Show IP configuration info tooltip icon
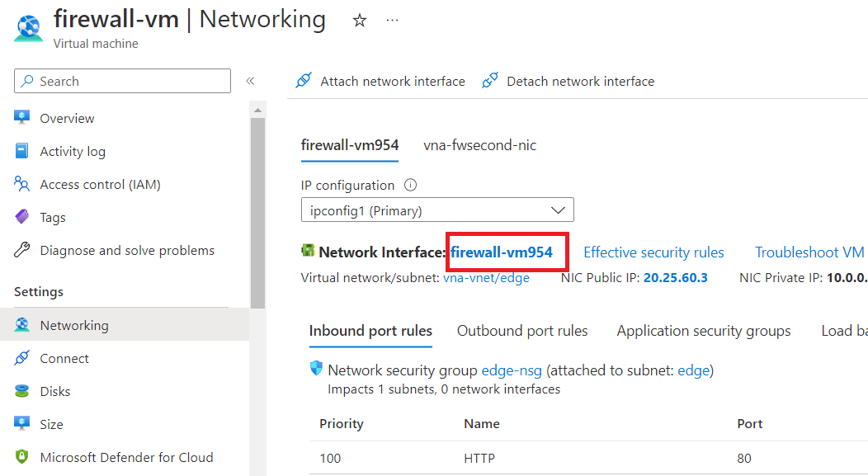Viewport: 868px width, 476px height. click(411, 186)
